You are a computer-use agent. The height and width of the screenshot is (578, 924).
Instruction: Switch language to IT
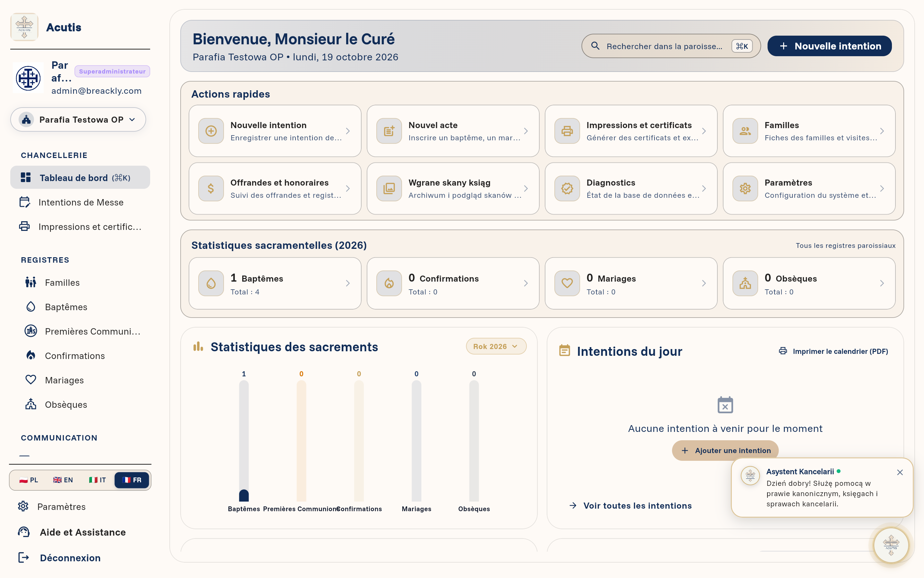(97, 480)
